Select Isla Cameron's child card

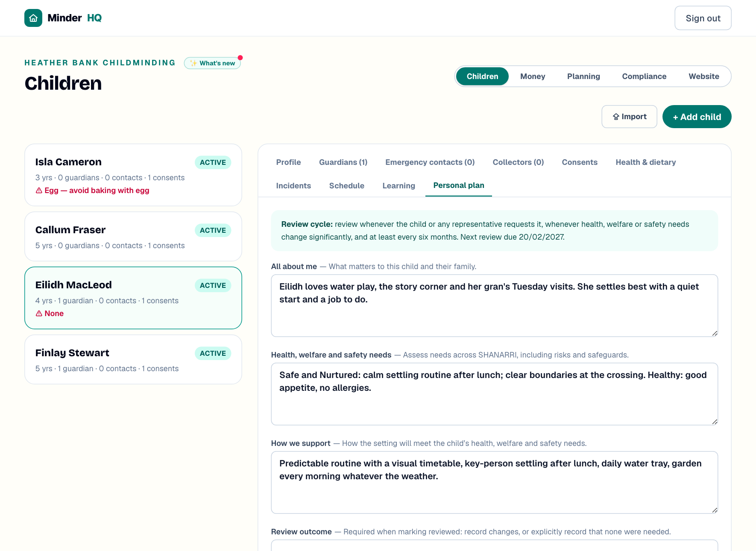133,175
